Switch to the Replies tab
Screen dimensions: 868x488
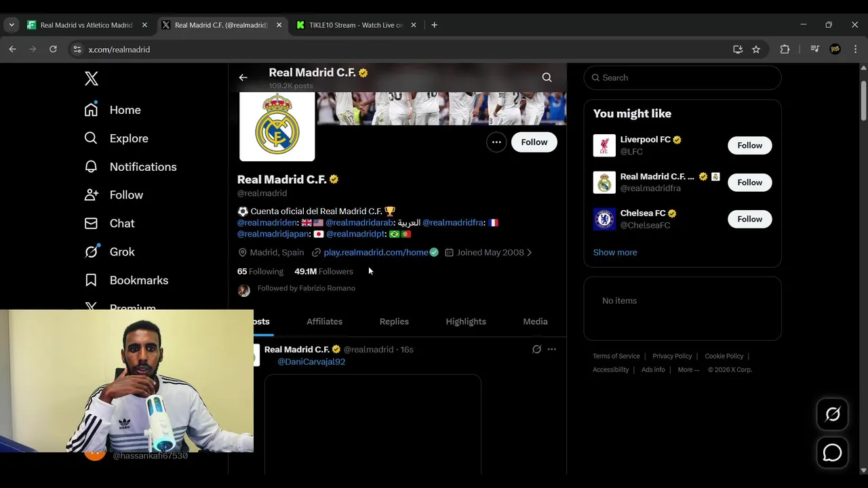(394, 321)
